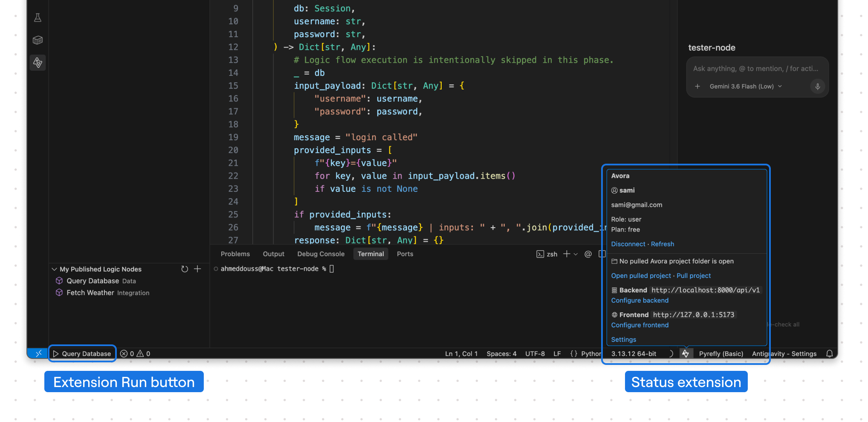Click Refresh link in Avora popup
Screen dimensions: 868x422
[x=663, y=244]
